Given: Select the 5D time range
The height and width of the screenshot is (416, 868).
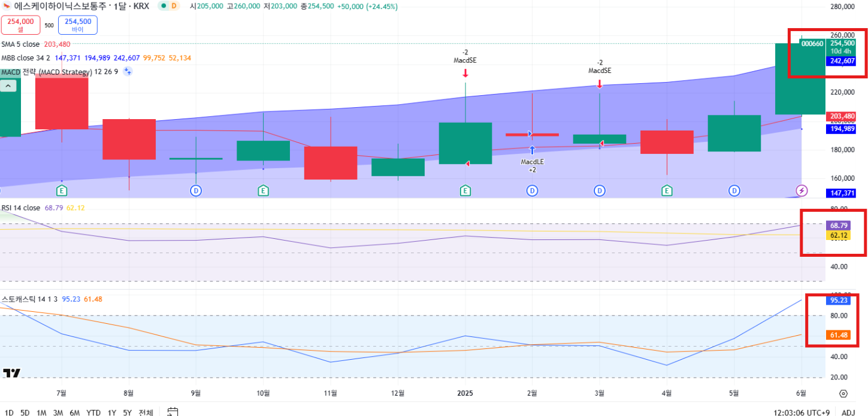Looking at the screenshot, I should (x=25, y=412).
